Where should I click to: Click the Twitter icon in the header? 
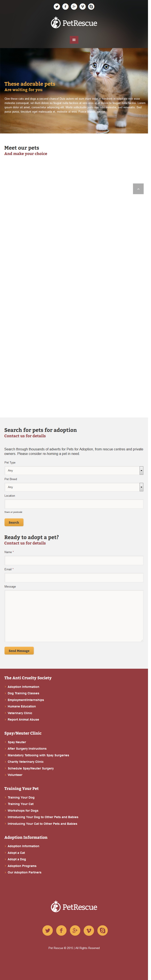(56, 6)
